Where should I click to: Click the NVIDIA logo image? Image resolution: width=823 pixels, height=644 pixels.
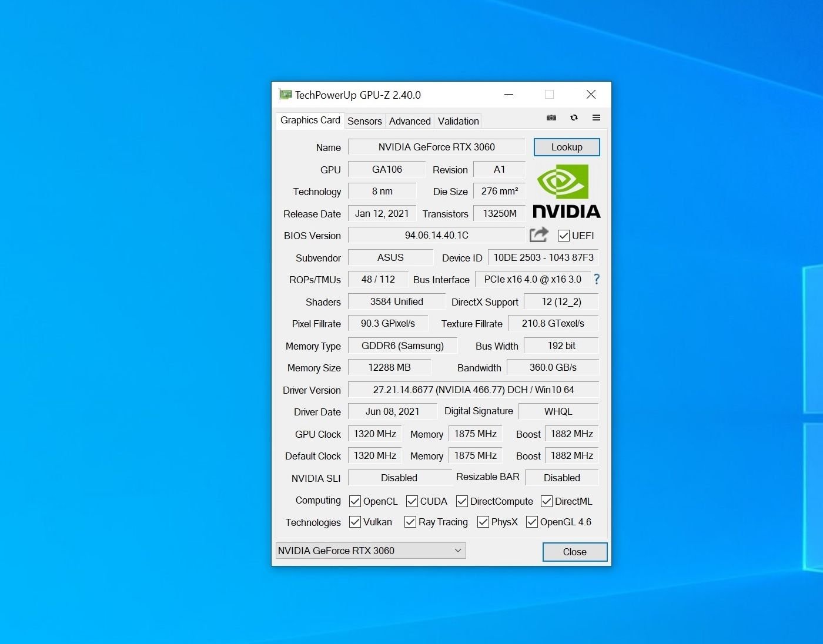pyautogui.click(x=567, y=191)
